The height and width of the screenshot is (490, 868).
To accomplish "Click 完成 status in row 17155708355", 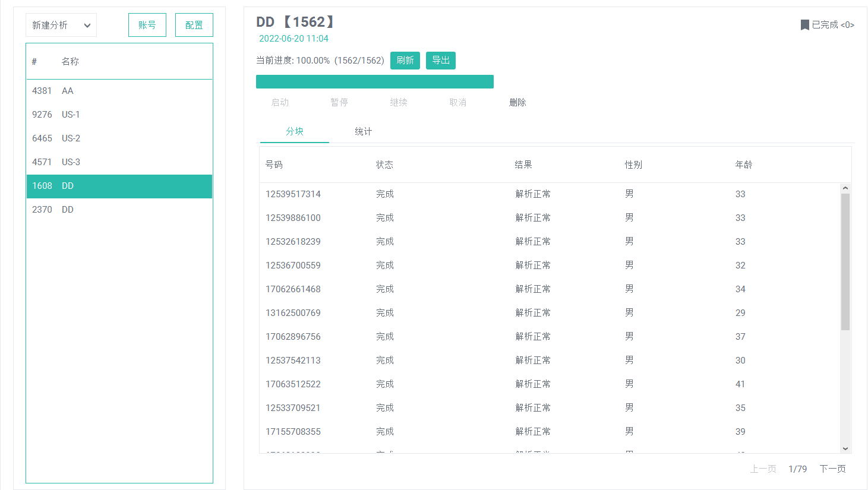I will [x=385, y=432].
